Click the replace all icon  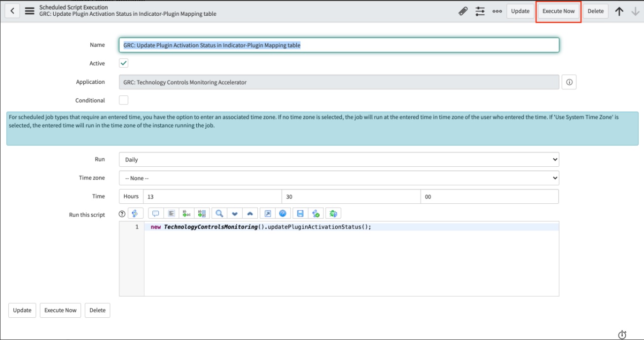pyautogui.click(x=202, y=213)
